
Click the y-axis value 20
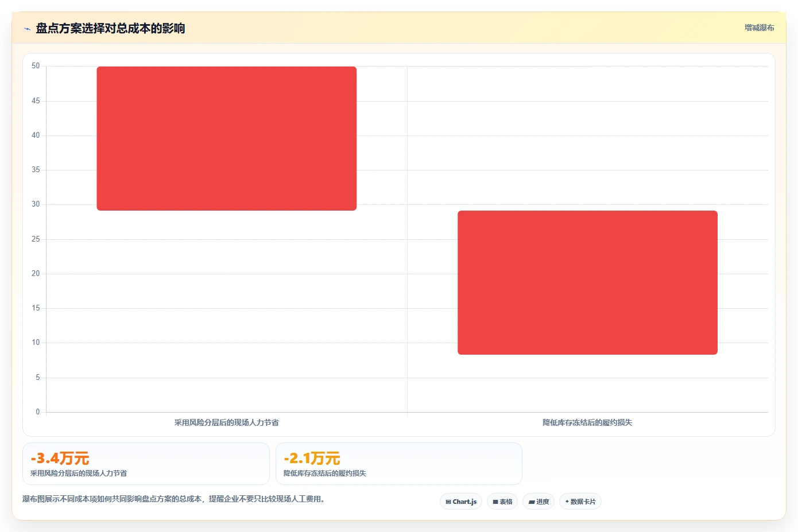click(x=36, y=274)
